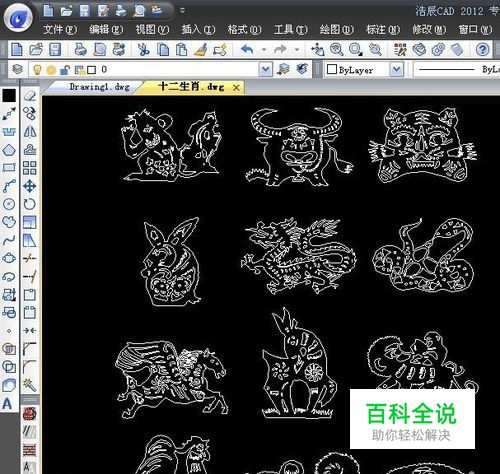
Task: Click the layer 0 color swatch
Action: pos(91,70)
